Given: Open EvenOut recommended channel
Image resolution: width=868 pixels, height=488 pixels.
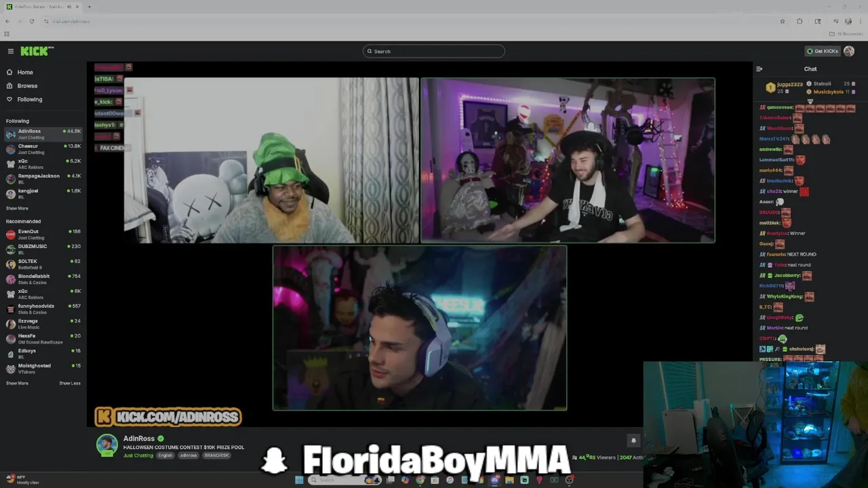Looking at the screenshot, I should point(43,234).
